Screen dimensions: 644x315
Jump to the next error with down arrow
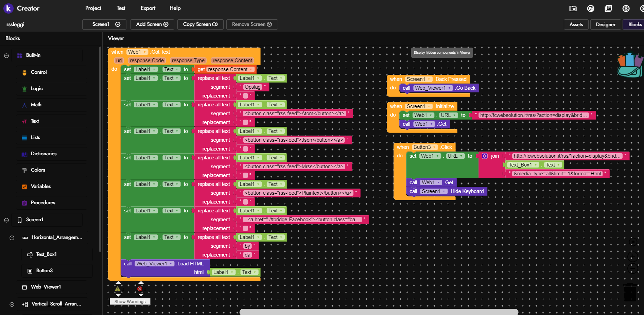(141, 295)
